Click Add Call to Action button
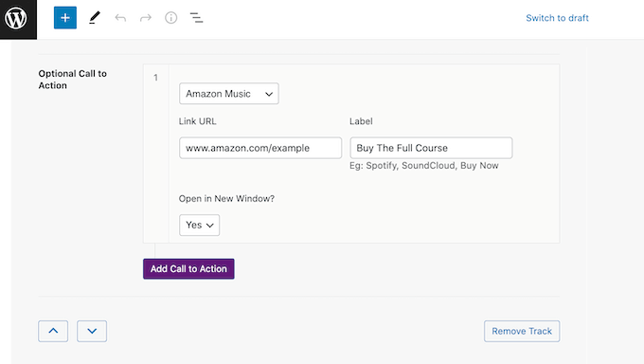This screenshot has height=364, width=644. [x=188, y=268]
